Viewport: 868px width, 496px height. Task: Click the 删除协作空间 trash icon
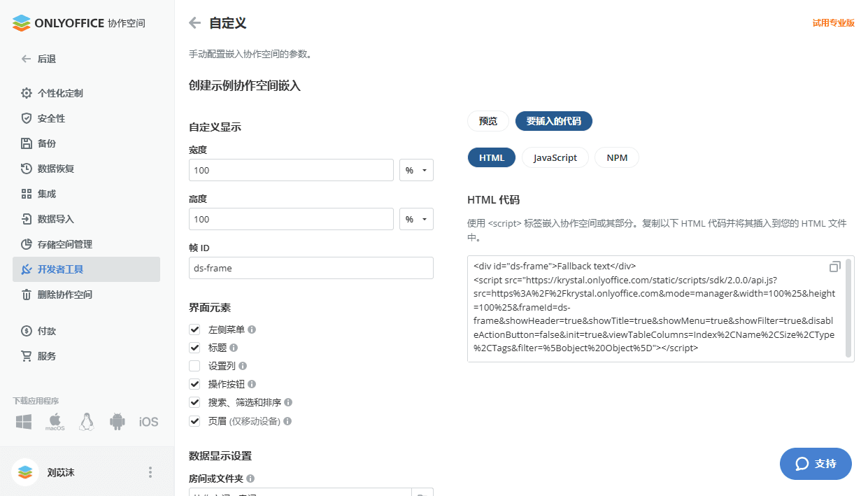(27, 295)
